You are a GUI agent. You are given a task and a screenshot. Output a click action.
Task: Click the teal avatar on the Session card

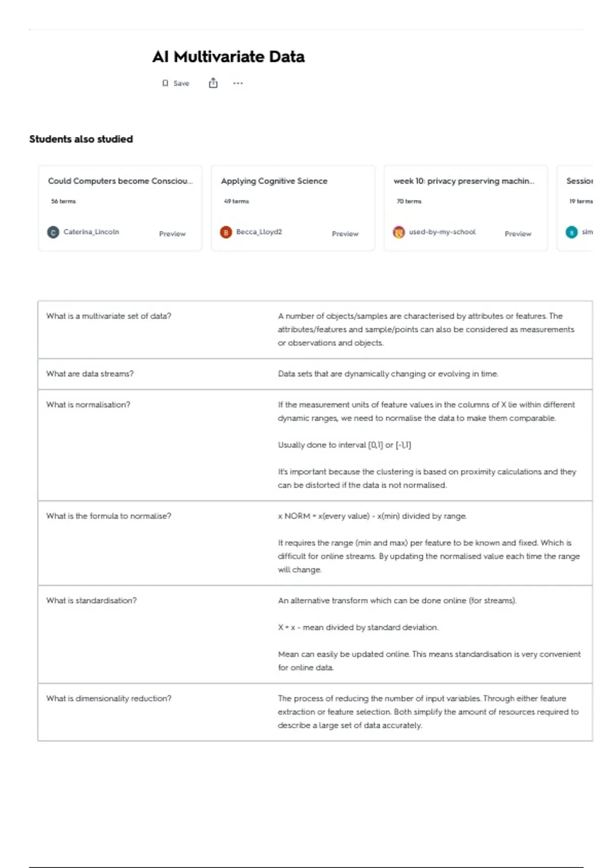572,232
